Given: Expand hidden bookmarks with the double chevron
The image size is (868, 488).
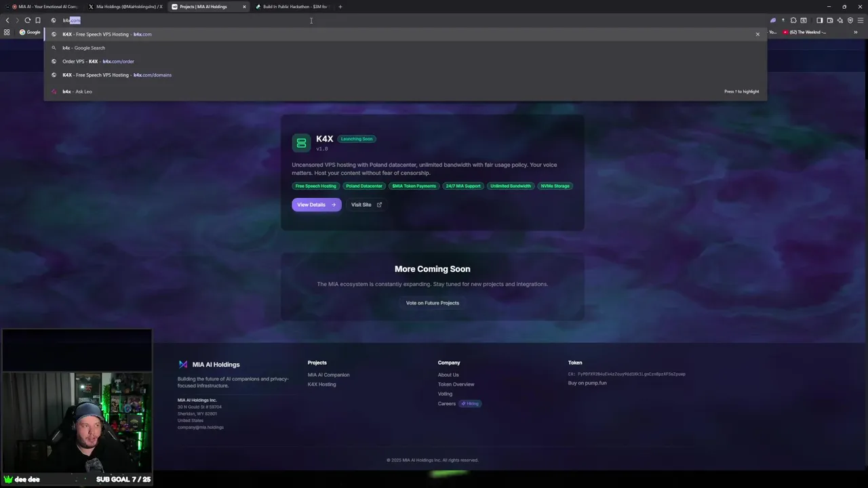Looking at the screenshot, I should [x=855, y=32].
